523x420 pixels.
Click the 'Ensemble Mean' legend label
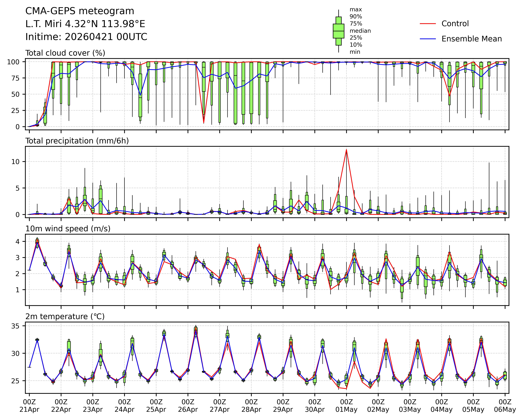pos(472,39)
